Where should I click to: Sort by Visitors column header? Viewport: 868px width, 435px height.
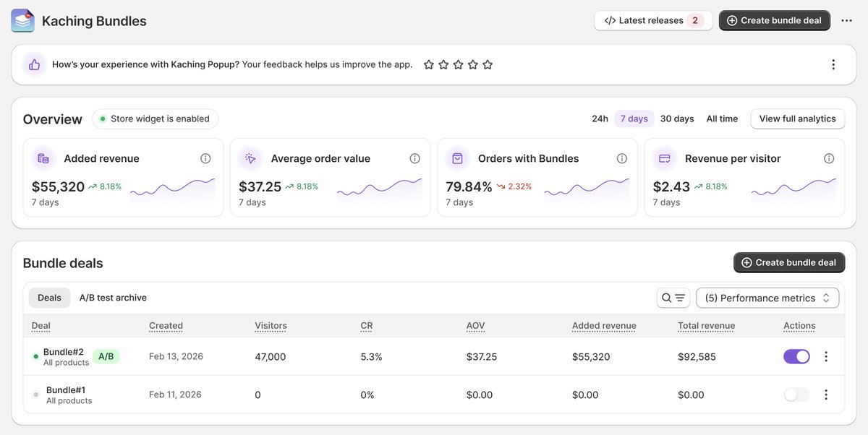(x=271, y=326)
